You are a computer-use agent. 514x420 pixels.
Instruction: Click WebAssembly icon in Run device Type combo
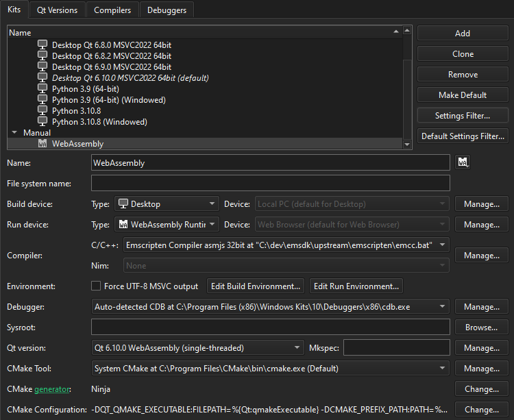[x=123, y=225]
